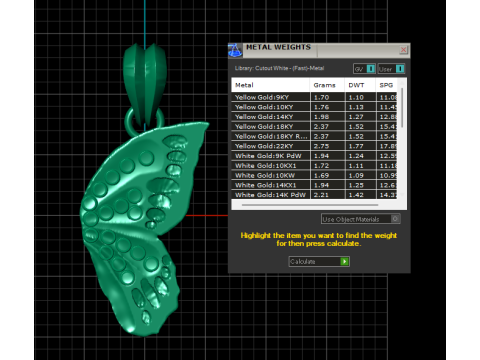The width and height of the screenshot is (480, 360).
Task: Click the Calculate button
Action: [319, 261]
